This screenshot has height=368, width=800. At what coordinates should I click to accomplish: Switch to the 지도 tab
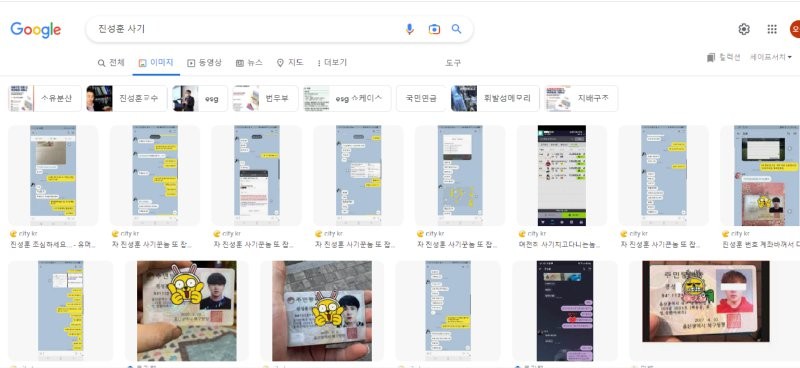point(290,63)
